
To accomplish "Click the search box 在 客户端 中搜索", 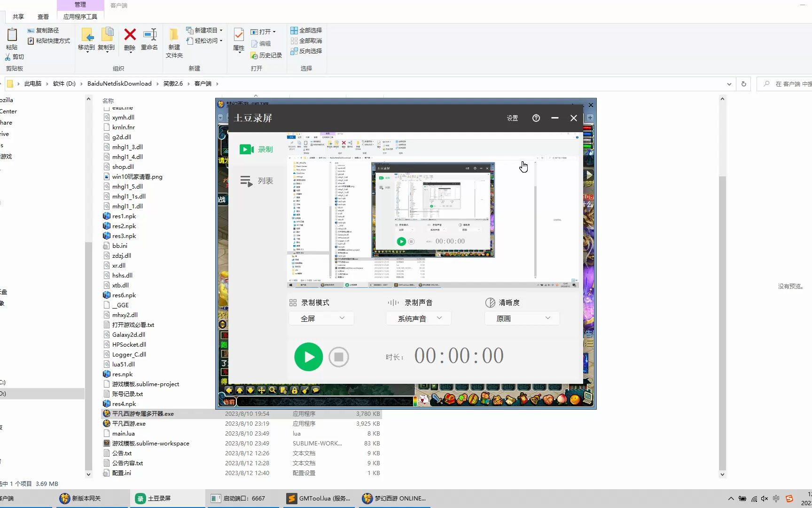I will click(x=785, y=84).
